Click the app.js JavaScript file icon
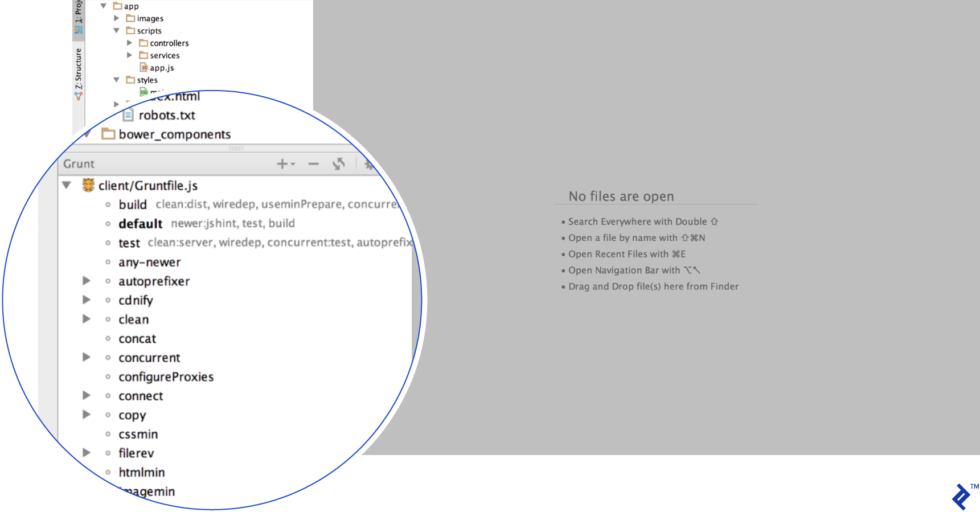This screenshot has width=980, height=512. coord(144,68)
